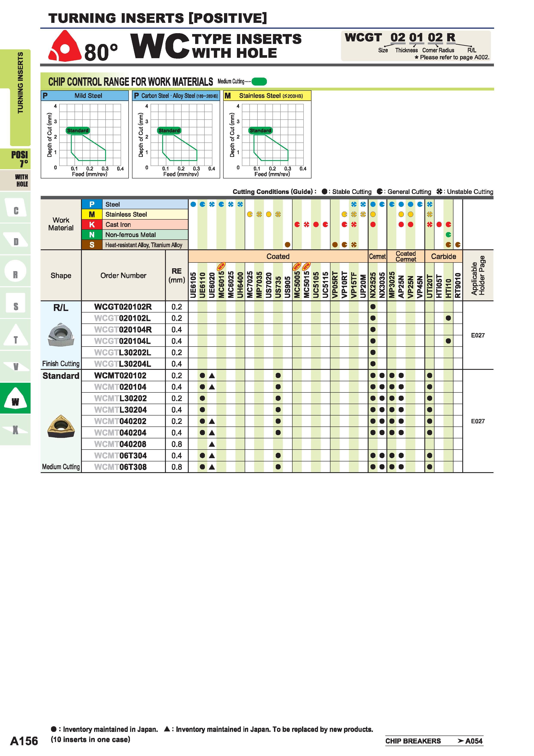Select the S square shape tab icon
The height and width of the screenshot is (756, 534).
[16, 303]
